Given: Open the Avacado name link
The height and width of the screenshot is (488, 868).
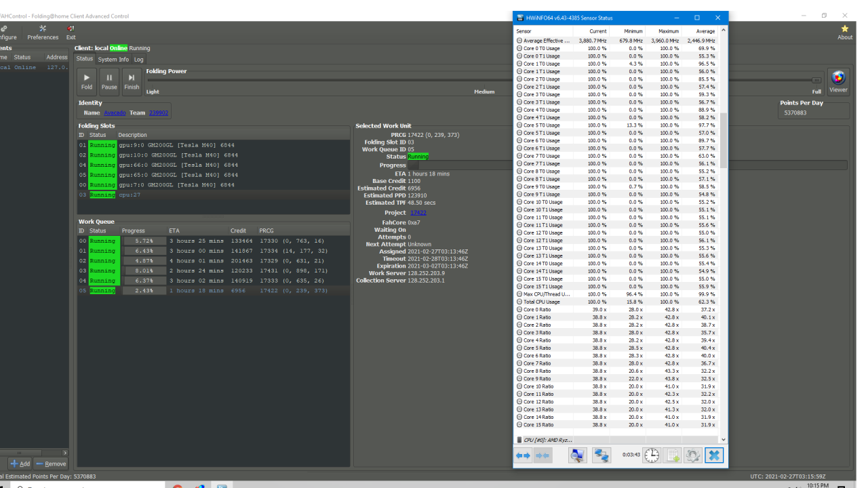Looking at the screenshot, I should (115, 113).
